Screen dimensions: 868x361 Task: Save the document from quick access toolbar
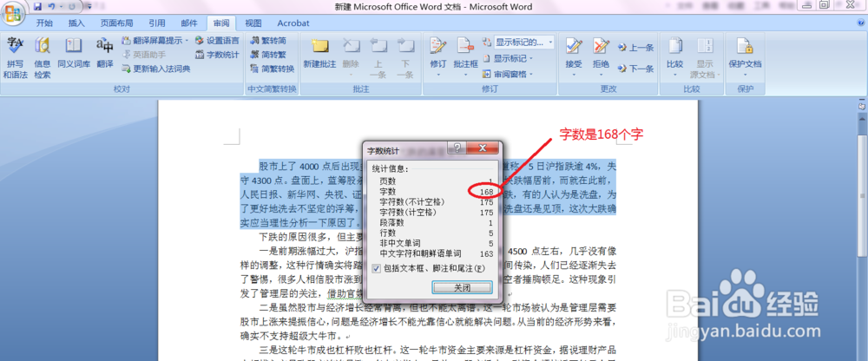(37, 7)
